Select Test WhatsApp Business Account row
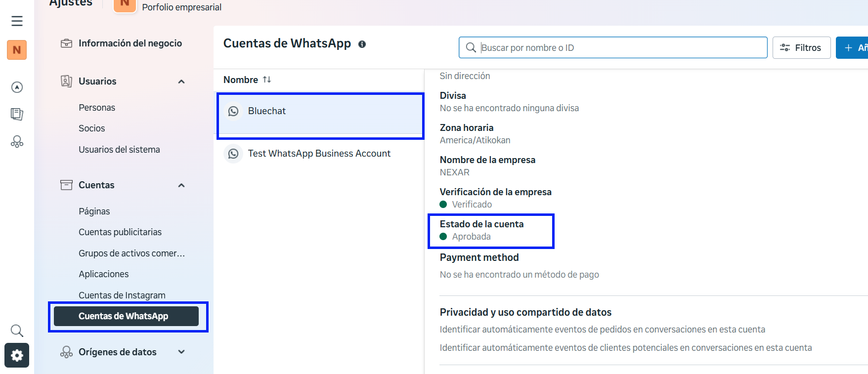 point(319,154)
